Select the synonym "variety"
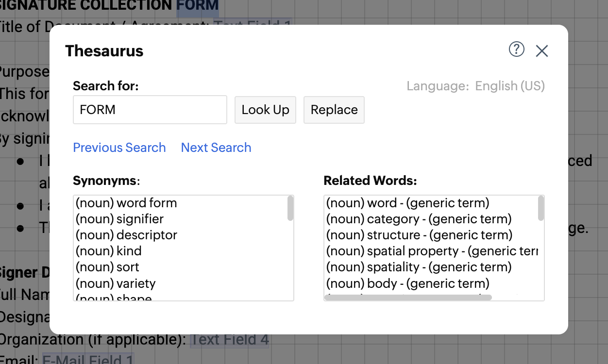Viewport: 608px width, 364px height. pos(116,283)
